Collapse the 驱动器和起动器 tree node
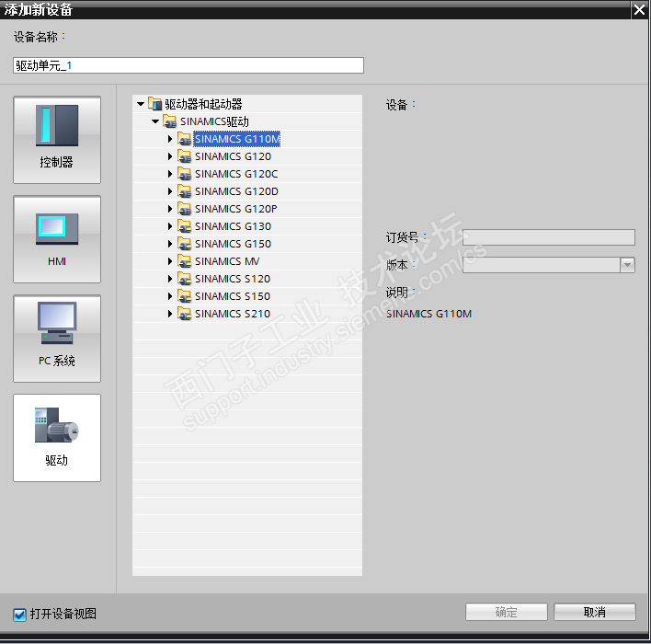651x644 pixels. click(x=141, y=104)
